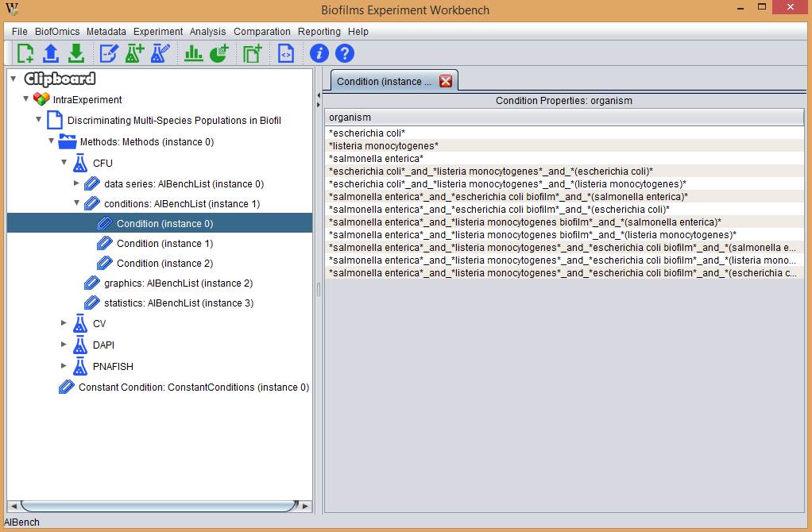
Task: Click the right expand arrow on the split divider
Action: pos(318,105)
